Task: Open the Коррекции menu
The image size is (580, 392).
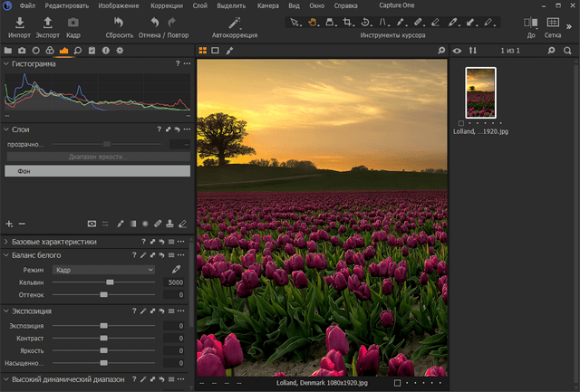Action: pyautogui.click(x=166, y=5)
